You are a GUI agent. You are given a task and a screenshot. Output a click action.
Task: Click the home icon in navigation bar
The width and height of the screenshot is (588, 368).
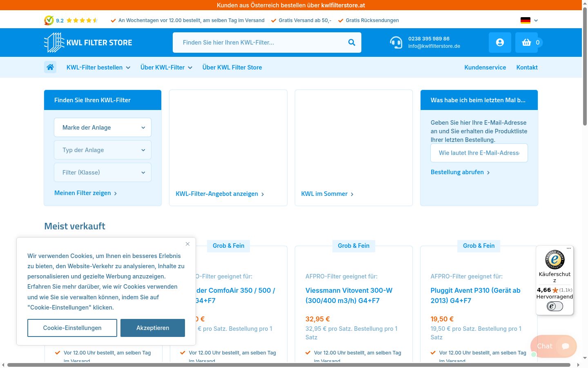click(x=50, y=67)
